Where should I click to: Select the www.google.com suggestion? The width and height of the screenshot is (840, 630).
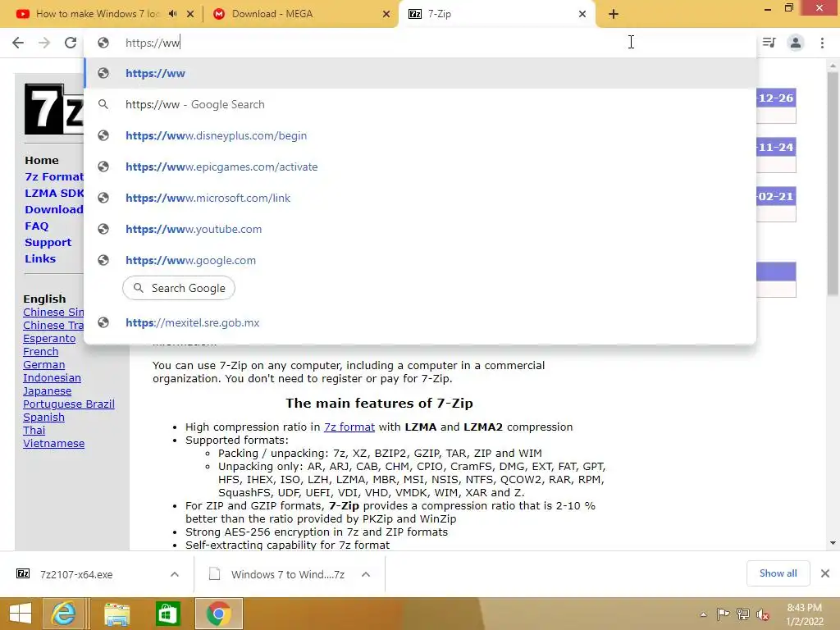(420, 260)
